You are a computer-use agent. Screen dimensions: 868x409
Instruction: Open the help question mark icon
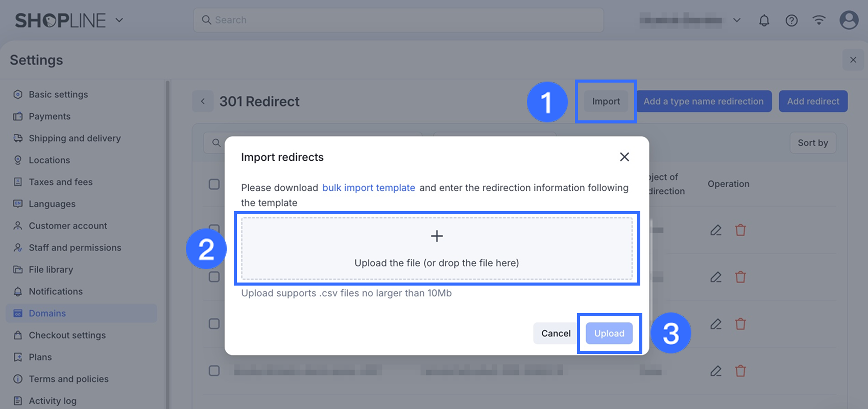(x=791, y=20)
